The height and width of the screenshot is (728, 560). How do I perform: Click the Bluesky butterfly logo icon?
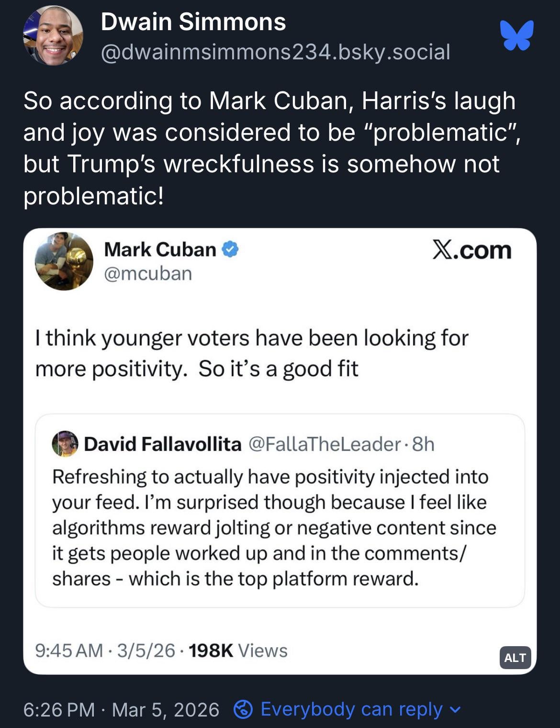(516, 35)
